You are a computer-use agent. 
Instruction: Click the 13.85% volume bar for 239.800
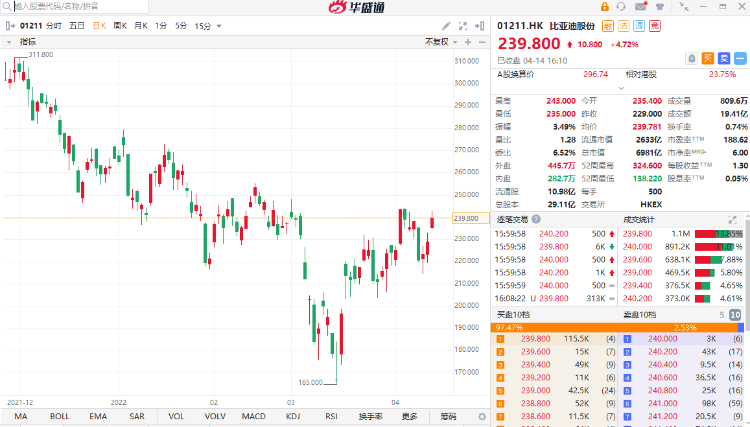point(718,234)
